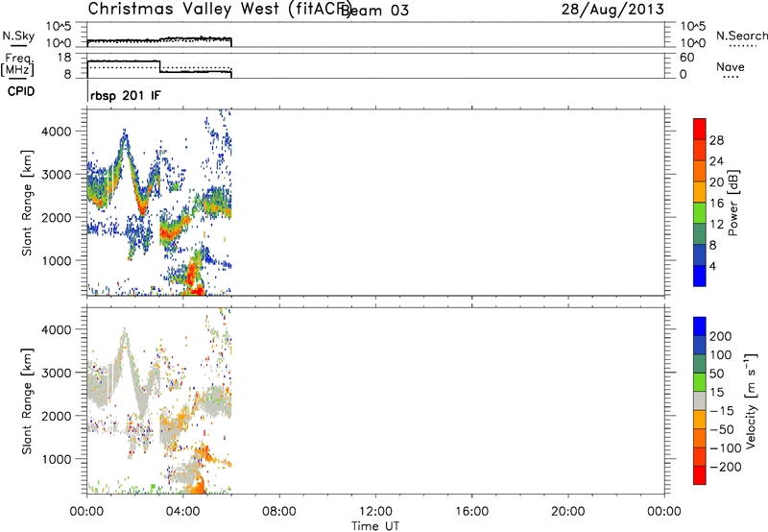This screenshot has width=768, height=532.
Task: Click the CPID row label
Action: pyautogui.click(x=21, y=91)
